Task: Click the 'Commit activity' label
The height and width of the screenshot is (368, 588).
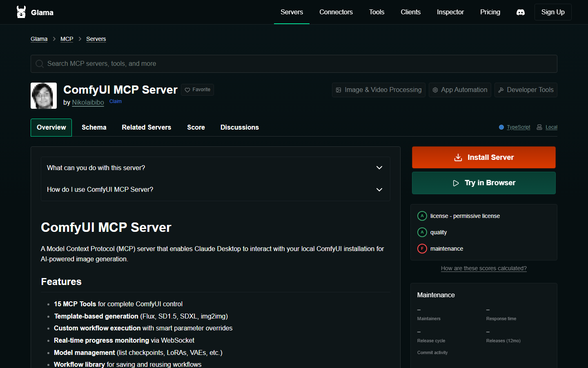Action: [x=432, y=352]
